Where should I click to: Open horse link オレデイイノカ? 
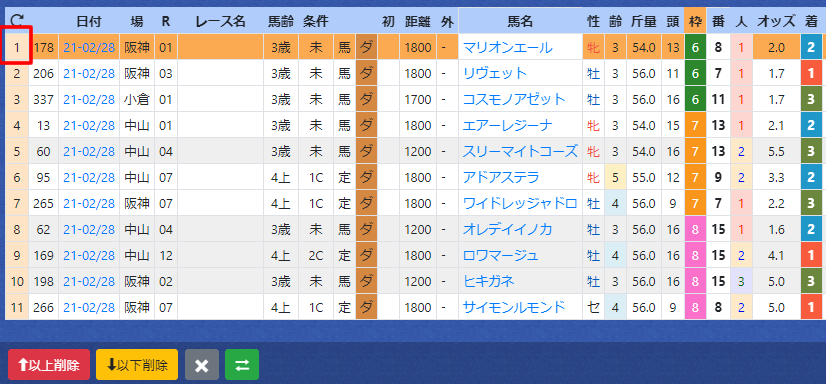508,230
